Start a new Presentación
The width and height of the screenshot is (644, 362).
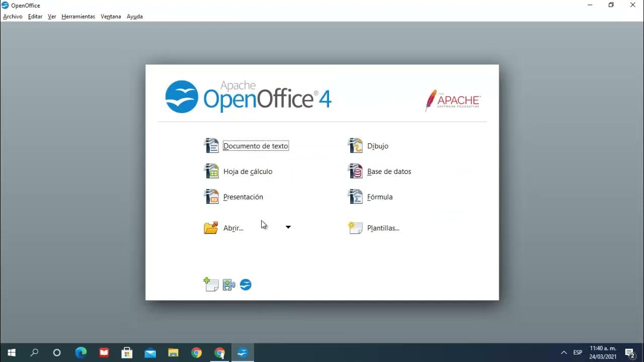click(243, 197)
